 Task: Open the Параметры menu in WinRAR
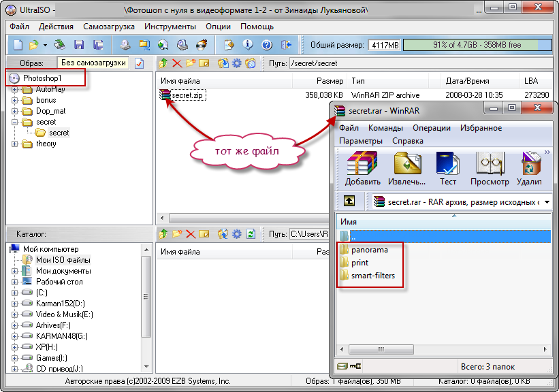360,141
